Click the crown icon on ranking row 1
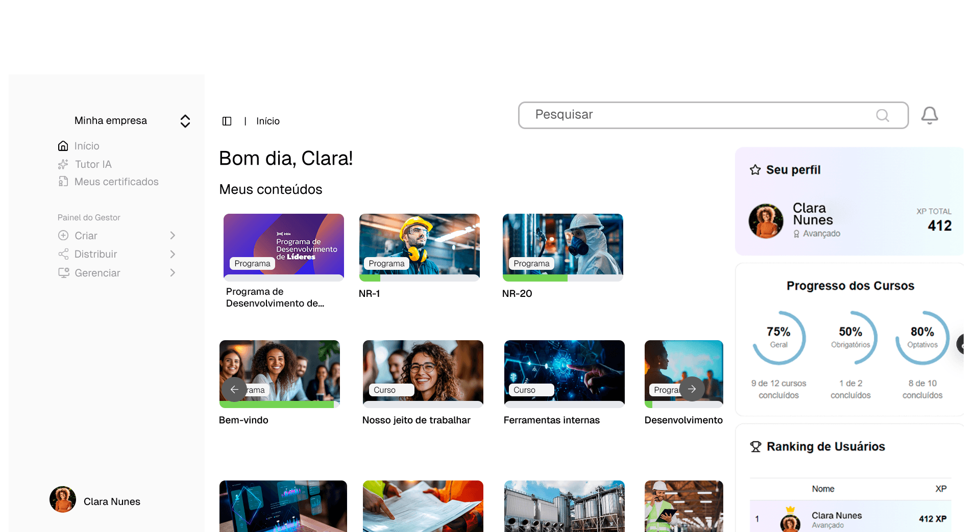The height and width of the screenshot is (532, 980). pyautogui.click(x=790, y=509)
